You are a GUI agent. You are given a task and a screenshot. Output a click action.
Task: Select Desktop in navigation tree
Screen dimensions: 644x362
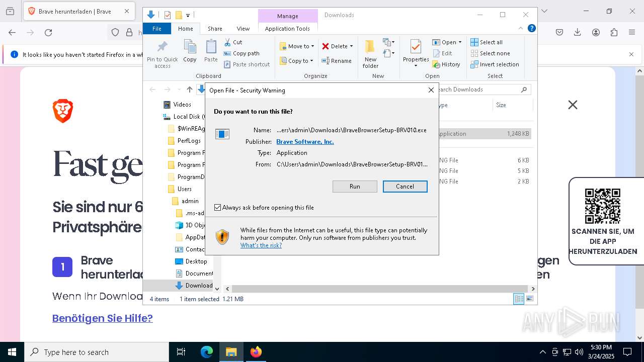pos(196,261)
